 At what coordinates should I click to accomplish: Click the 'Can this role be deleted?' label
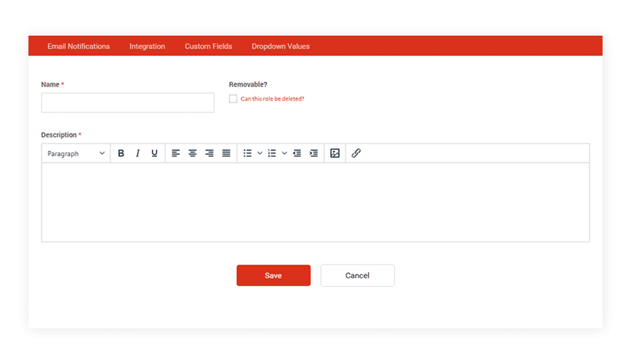click(273, 98)
